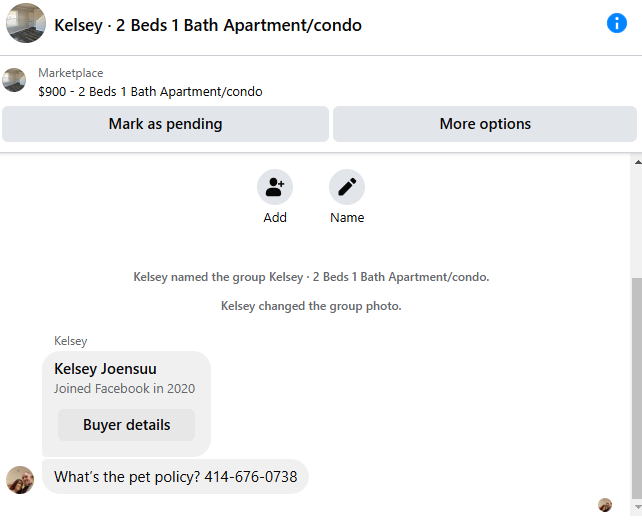
Task: Click the Marketplace label above the listing
Action: pyautogui.click(x=70, y=73)
